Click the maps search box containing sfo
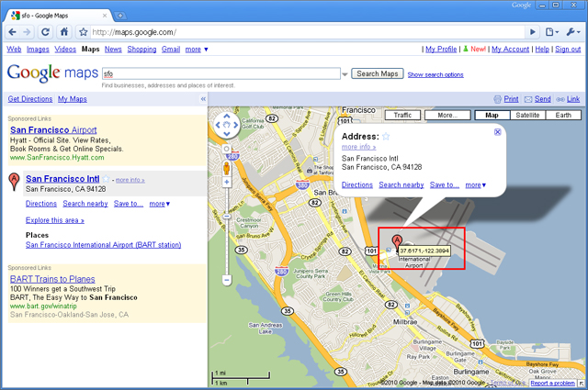Viewport: 588px width, 390px height. (x=221, y=73)
